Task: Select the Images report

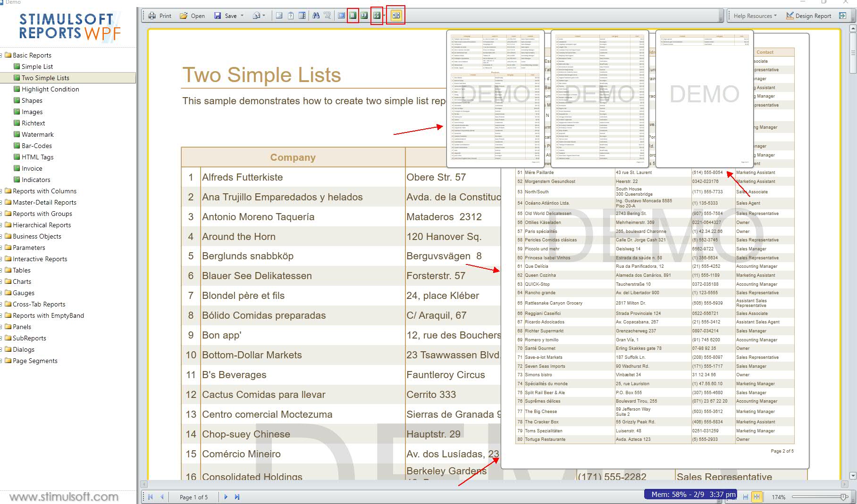Action: tap(32, 112)
